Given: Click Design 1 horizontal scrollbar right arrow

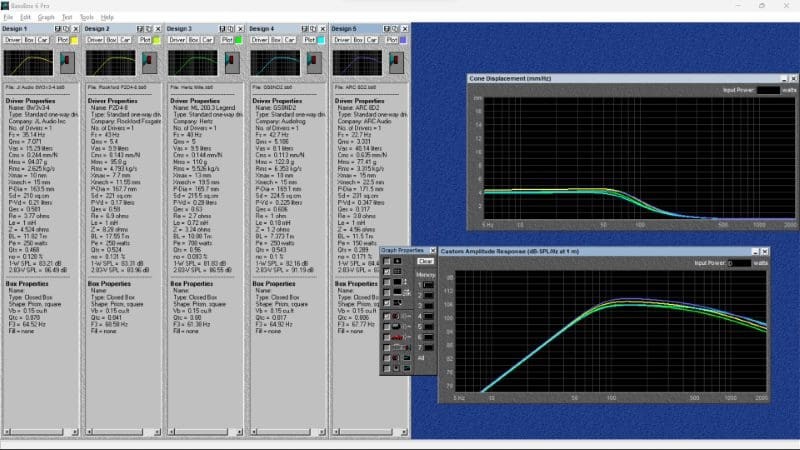Looking at the screenshot, I should point(74,432).
